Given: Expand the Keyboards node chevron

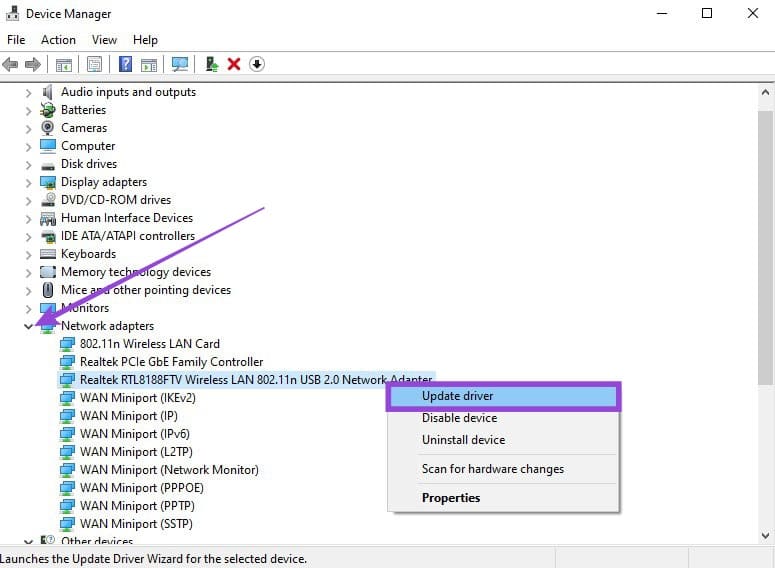Looking at the screenshot, I should pos(28,255).
